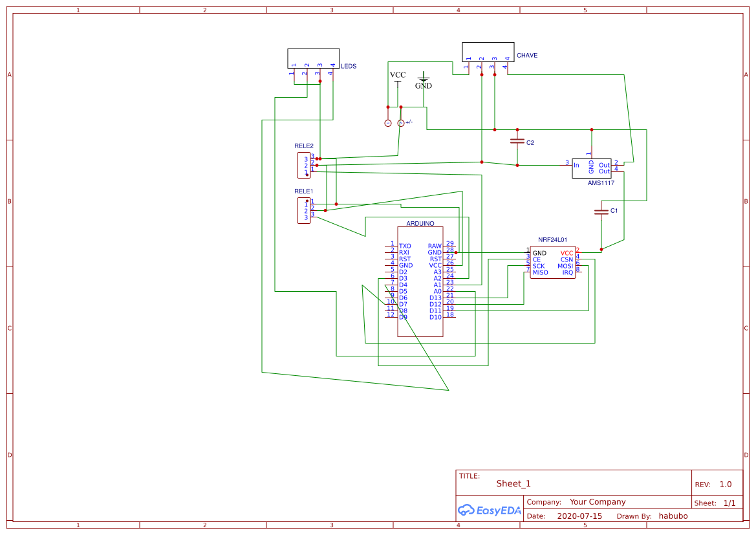Screen dimensions: 756x535
Task: Click the EasyEDA logo in the title block
Action: (489, 510)
